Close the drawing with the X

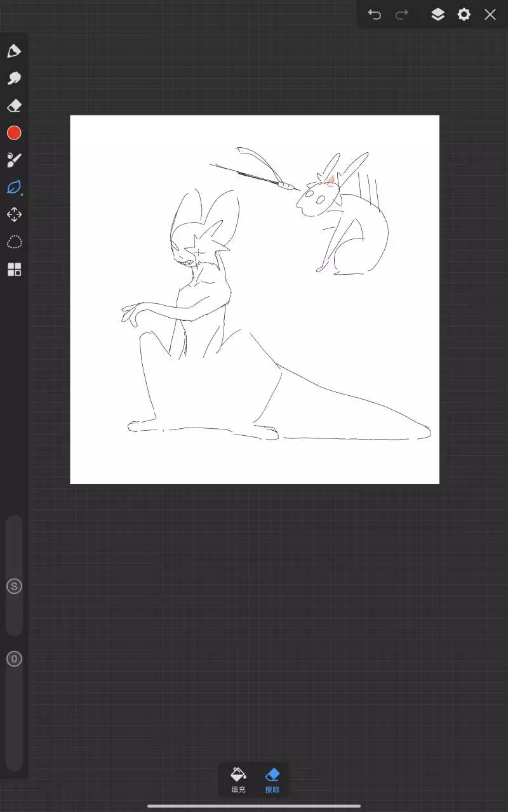(490, 15)
